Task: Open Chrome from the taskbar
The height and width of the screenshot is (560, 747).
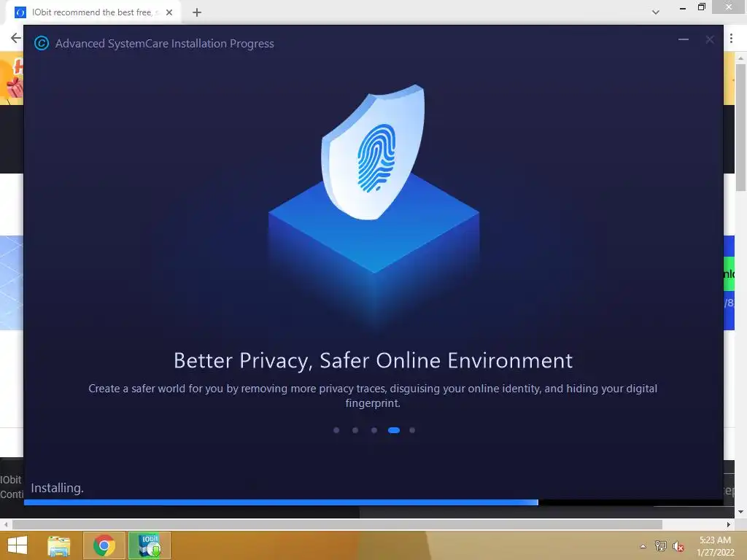Action: (104, 545)
